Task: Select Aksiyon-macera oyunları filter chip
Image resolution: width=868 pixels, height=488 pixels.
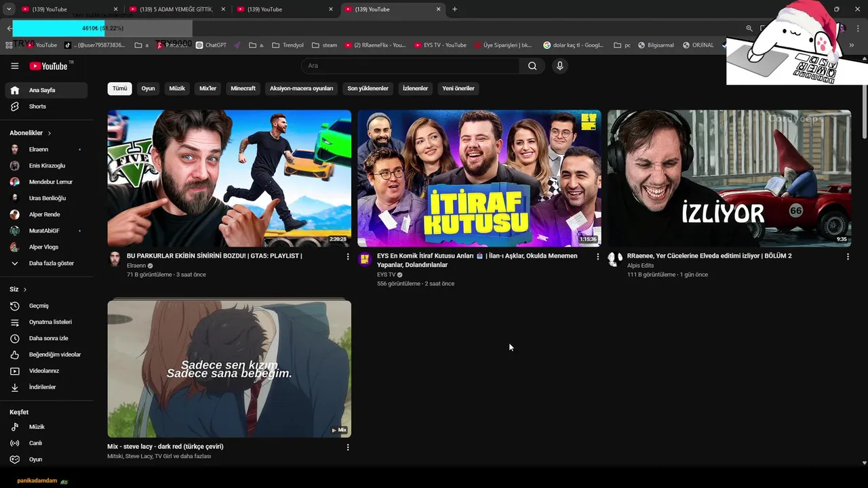Action: point(301,88)
